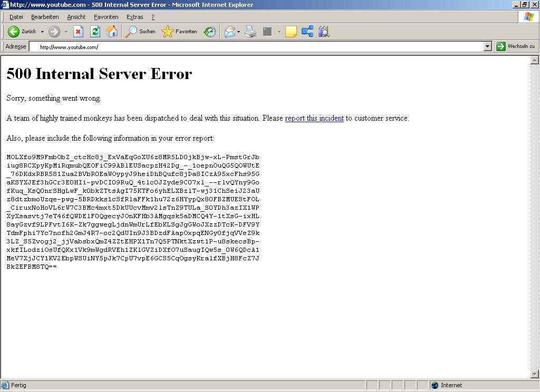This screenshot has width=540, height=392.
Task: Click the blue connected-boxes toolbar icon
Action: coord(307,32)
